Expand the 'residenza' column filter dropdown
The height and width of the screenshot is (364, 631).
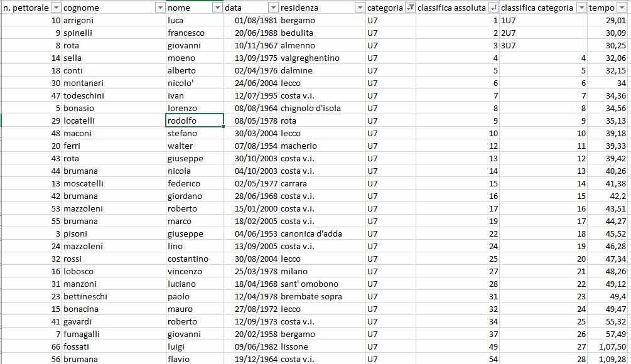click(359, 8)
